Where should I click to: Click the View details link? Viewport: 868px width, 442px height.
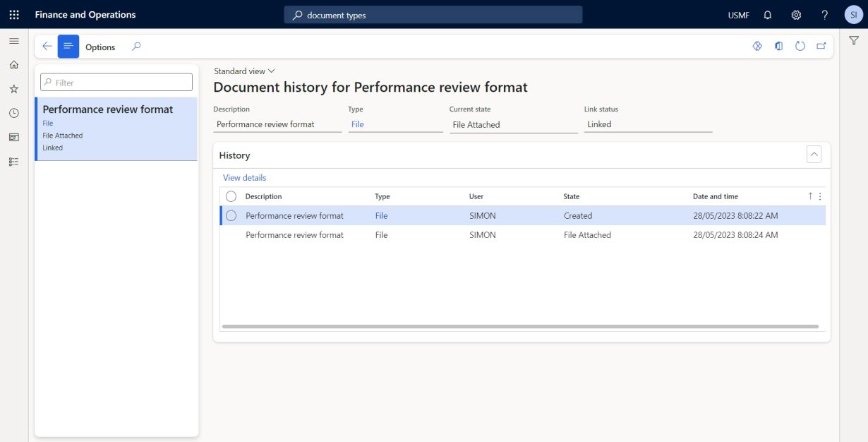pyautogui.click(x=243, y=177)
